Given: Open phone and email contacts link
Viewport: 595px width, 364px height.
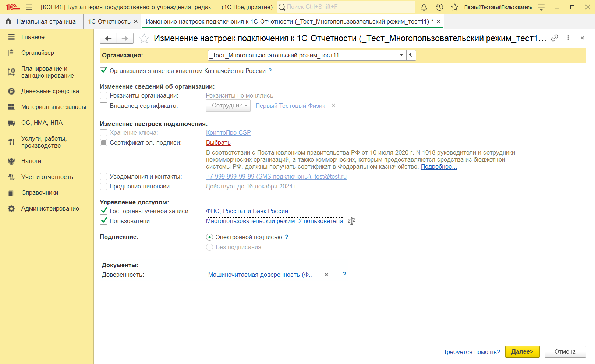Looking at the screenshot, I should click(276, 176).
